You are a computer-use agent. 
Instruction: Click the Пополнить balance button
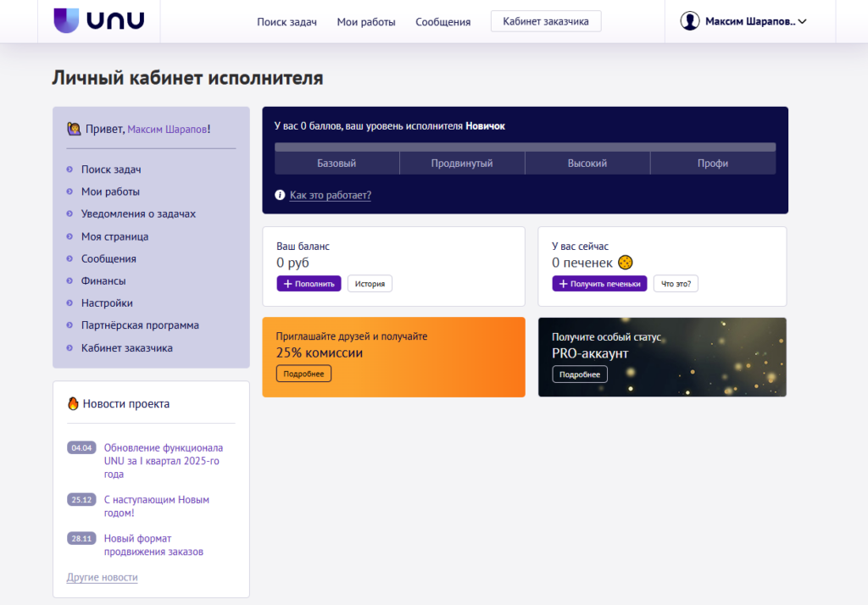309,284
